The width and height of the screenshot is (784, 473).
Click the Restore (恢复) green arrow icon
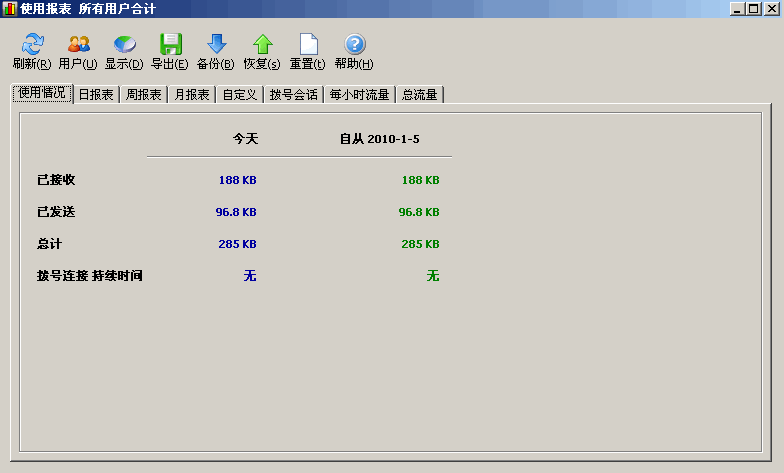pyautogui.click(x=262, y=44)
